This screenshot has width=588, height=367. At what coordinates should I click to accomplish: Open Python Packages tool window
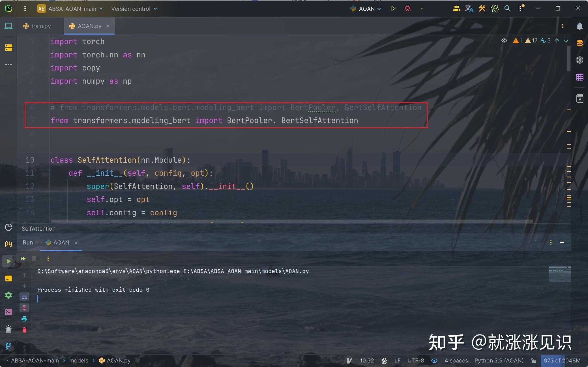pyautogui.click(x=8, y=278)
